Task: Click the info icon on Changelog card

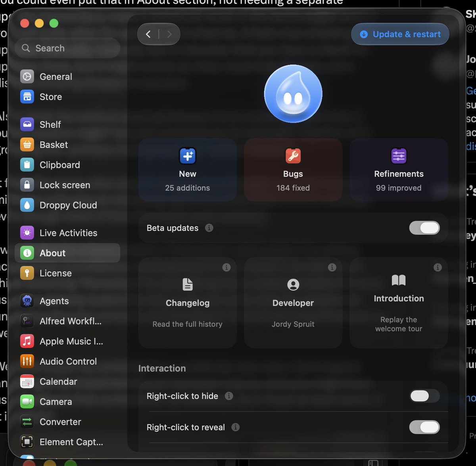Action: [226, 267]
